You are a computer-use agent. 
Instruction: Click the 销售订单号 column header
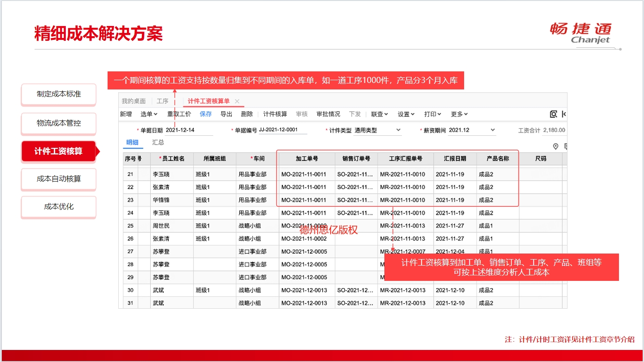coord(356,159)
